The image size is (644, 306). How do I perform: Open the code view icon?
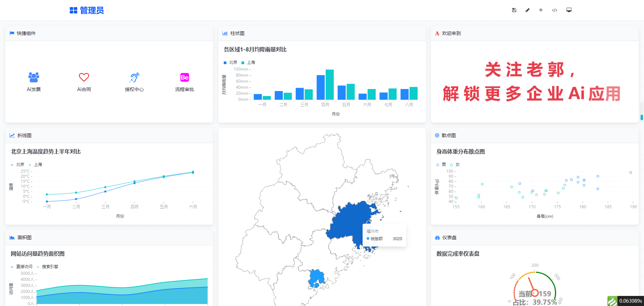pos(554,10)
